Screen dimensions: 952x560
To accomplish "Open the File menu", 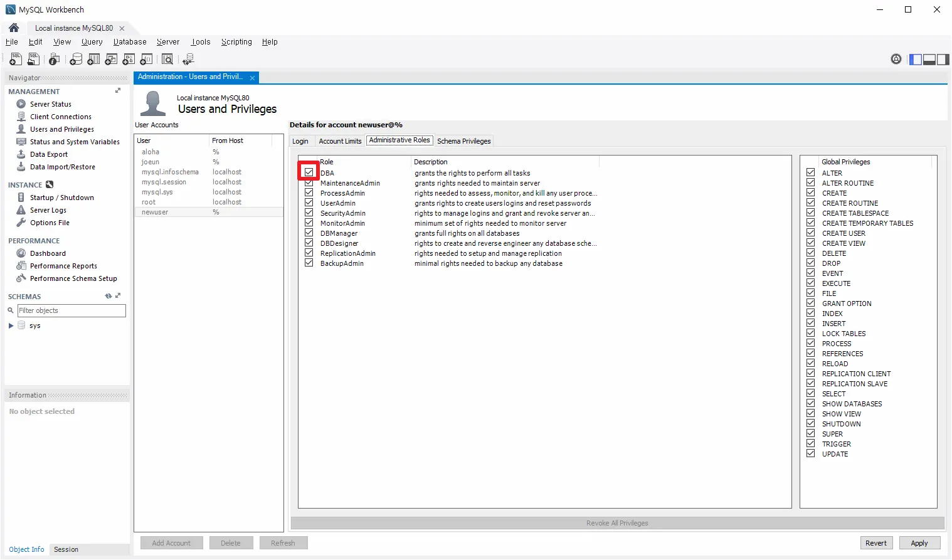I will coord(12,42).
